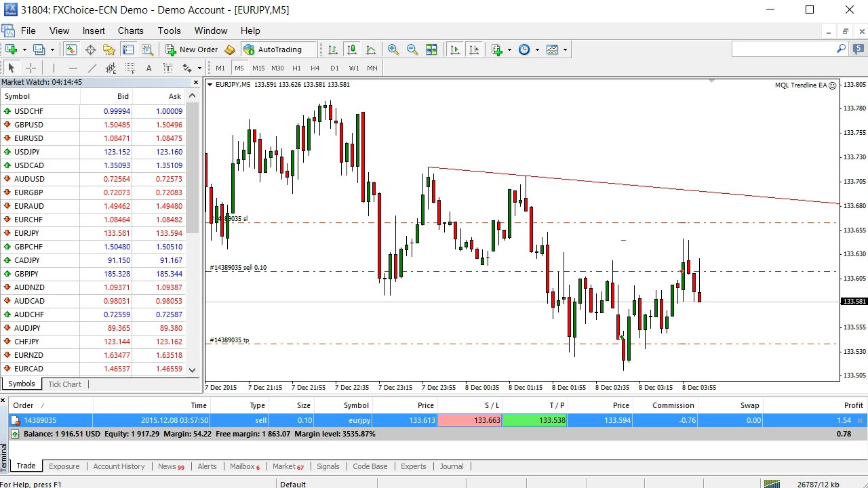The height and width of the screenshot is (488, 868).
Task: Close the Market Watch panel
Action: (196, 82)
